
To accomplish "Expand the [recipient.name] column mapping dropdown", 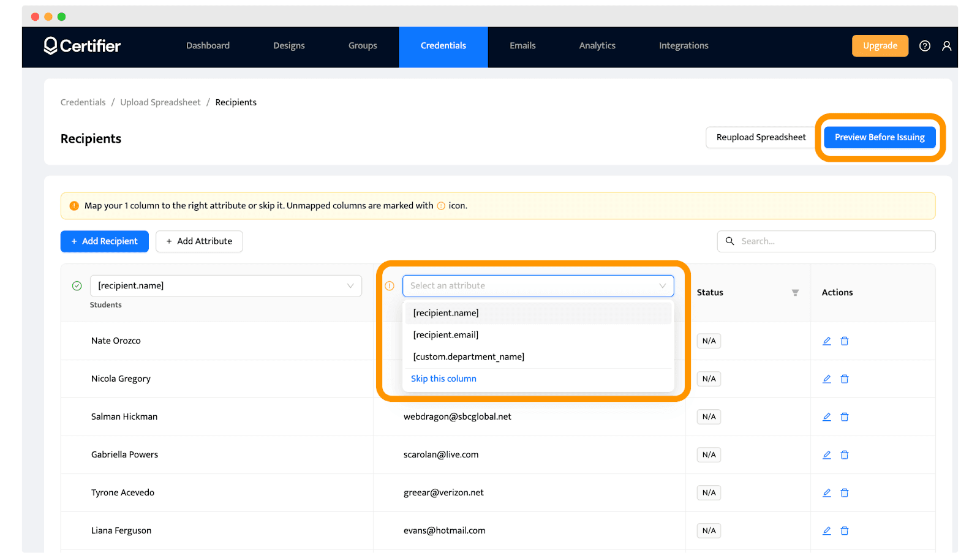I will click(x=226, y=286).
